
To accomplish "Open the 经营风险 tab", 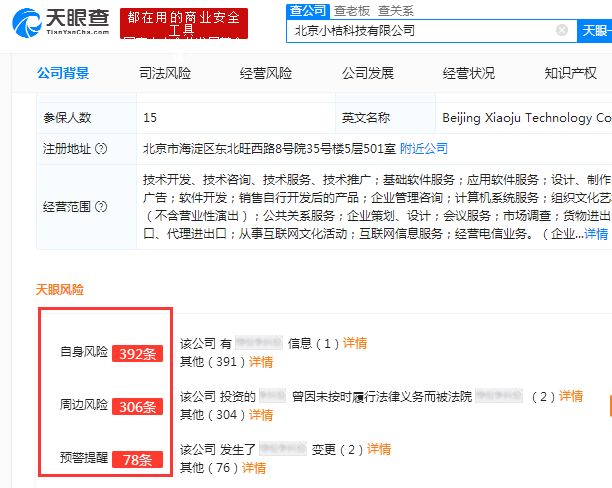I will [x=266, y=73].
